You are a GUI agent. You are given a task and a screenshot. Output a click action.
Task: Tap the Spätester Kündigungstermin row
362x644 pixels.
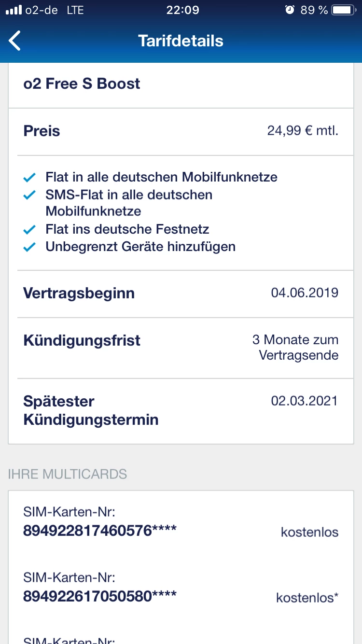coord(181,410)
